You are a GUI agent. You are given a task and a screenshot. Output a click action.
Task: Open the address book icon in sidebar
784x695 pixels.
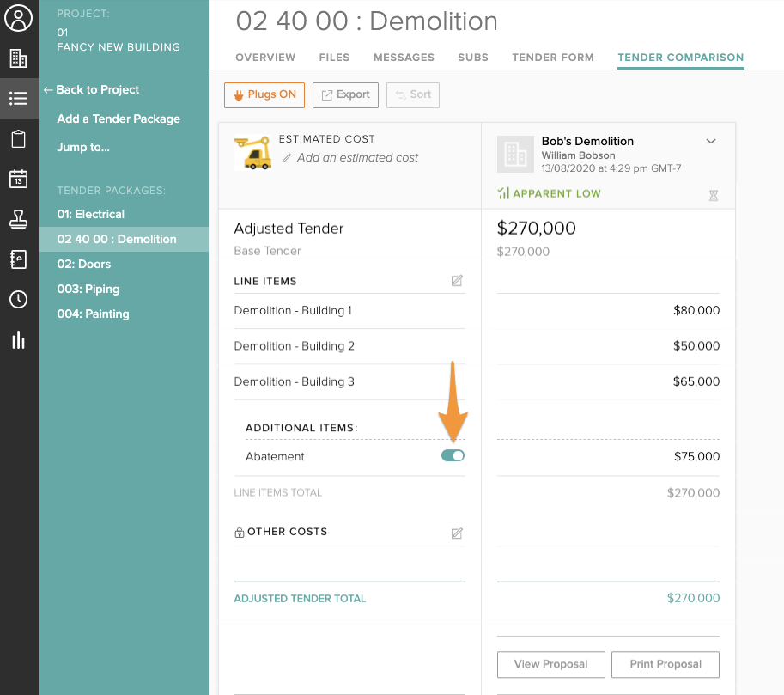pyautogui.click(x=19, y=259)
